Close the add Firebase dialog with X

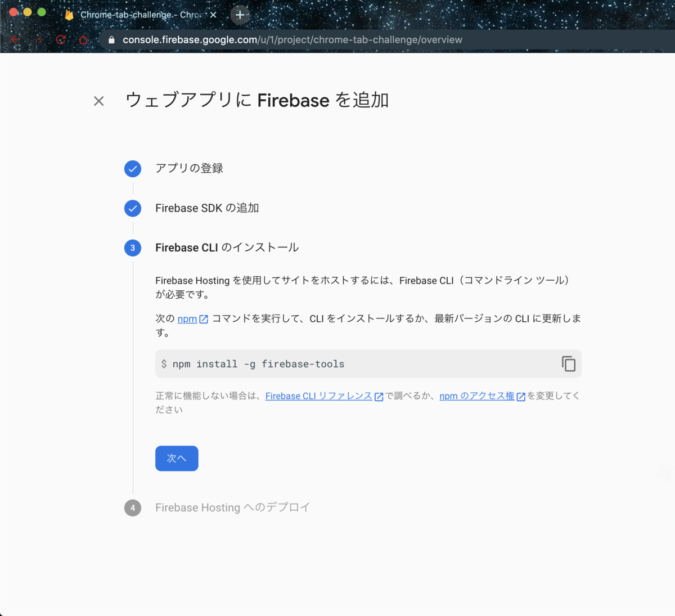pos(99,101)
